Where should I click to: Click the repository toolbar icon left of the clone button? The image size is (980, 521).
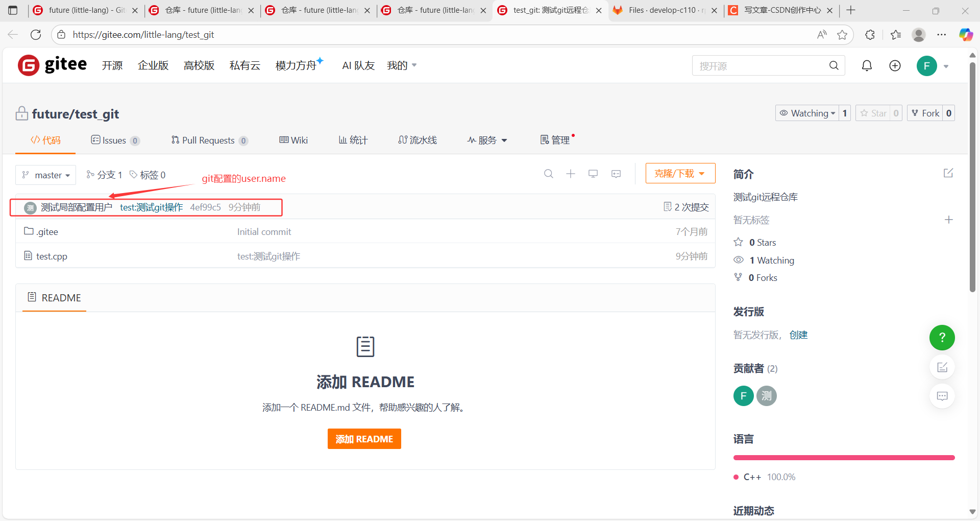[x=616, y=174]
